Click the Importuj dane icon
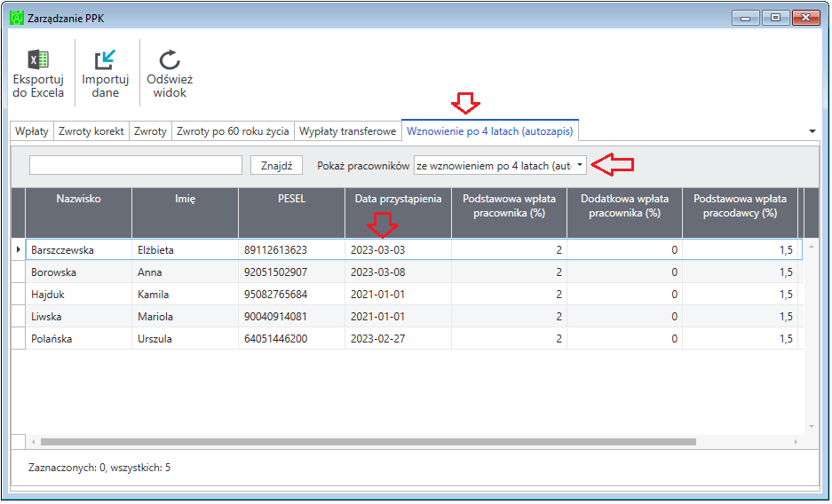Screen dimensions: 832x504 (x=105, y=59)
